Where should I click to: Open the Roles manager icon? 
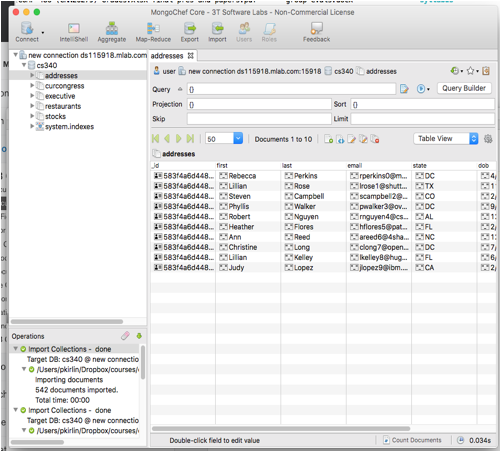(269, 33)
